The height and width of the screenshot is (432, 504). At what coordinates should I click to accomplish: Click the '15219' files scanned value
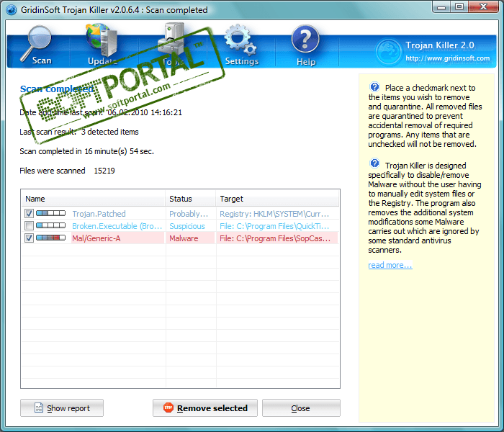pyautogui.click(x=104, y=171)
